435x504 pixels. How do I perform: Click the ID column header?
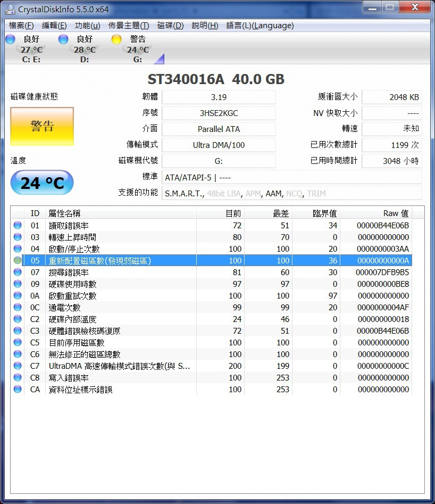pyautogui.click(x=35, y=213)
